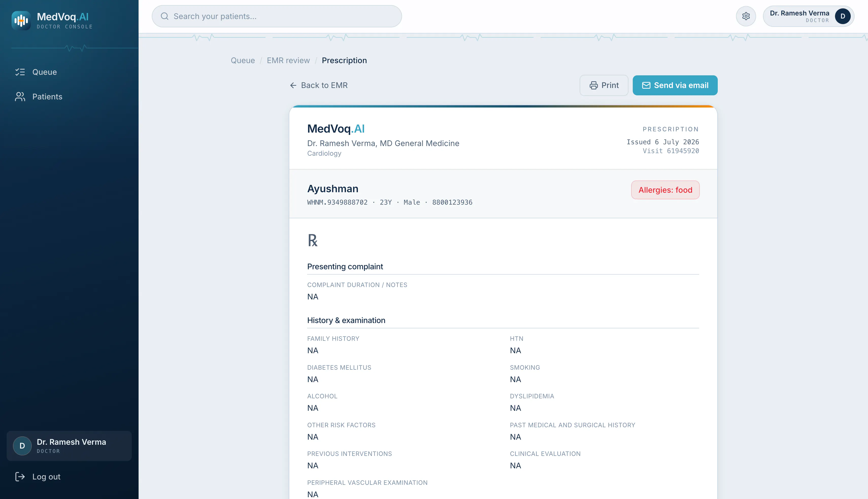Click the CLINICAL EVALUATION label

click(x=545, y=454)
